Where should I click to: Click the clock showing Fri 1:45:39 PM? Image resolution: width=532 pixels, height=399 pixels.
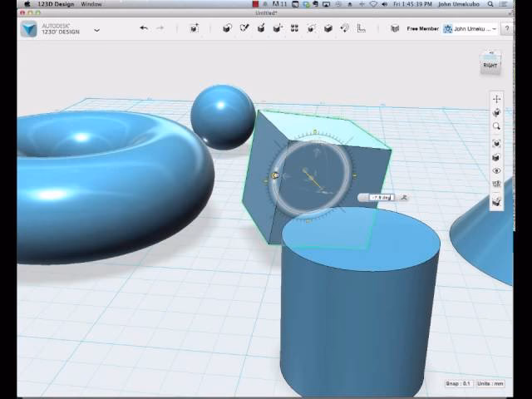[x=412, y=4]
